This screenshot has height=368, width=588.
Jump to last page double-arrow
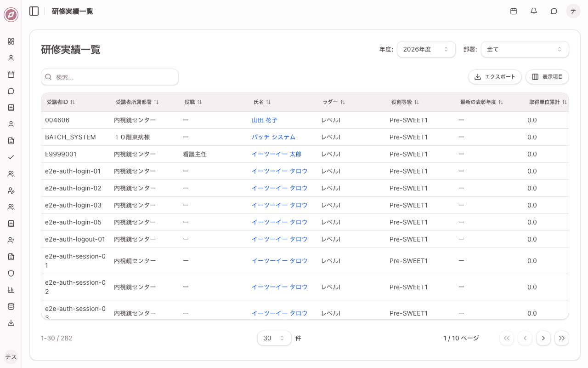coord(562,338)
